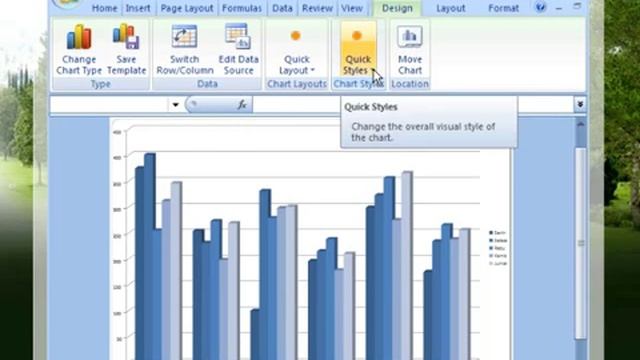Go to the Data ribbon tab
Viewport: 640px width, 360px height.
click(282, 8)
